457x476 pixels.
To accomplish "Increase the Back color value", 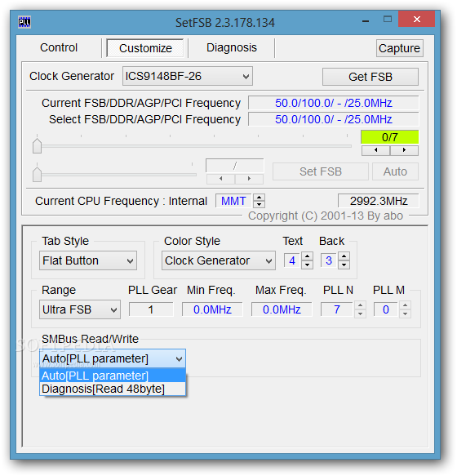I will coord(344,256).
